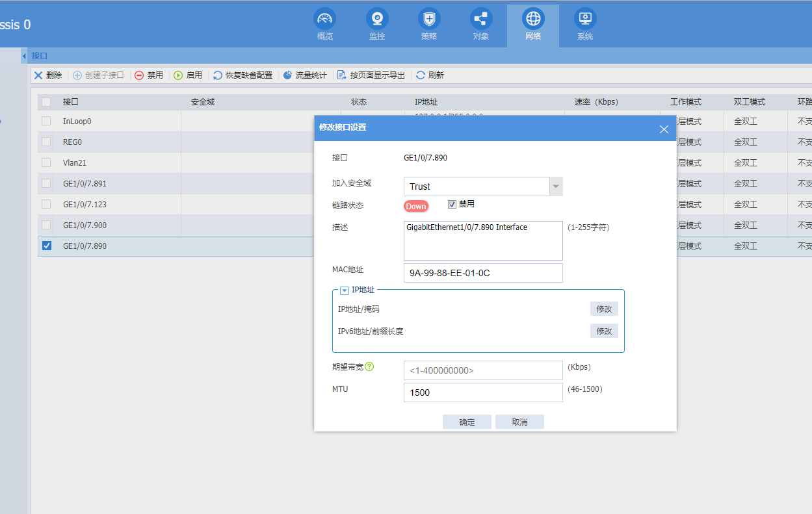Open the 加入安全域 Trust dropdown
Screen dimensions: 812x514
555,186
